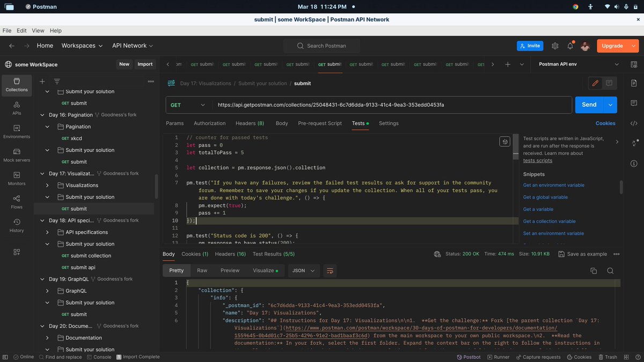Open the Flows sidebar panel
644x362 pixels.
[x=17, y=202]
